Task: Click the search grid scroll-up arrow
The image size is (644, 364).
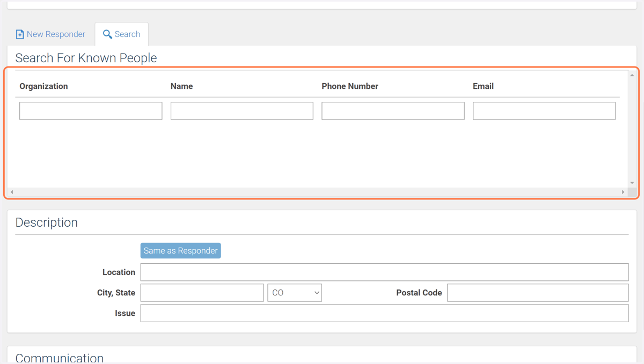Action: [x=632, y=76]
